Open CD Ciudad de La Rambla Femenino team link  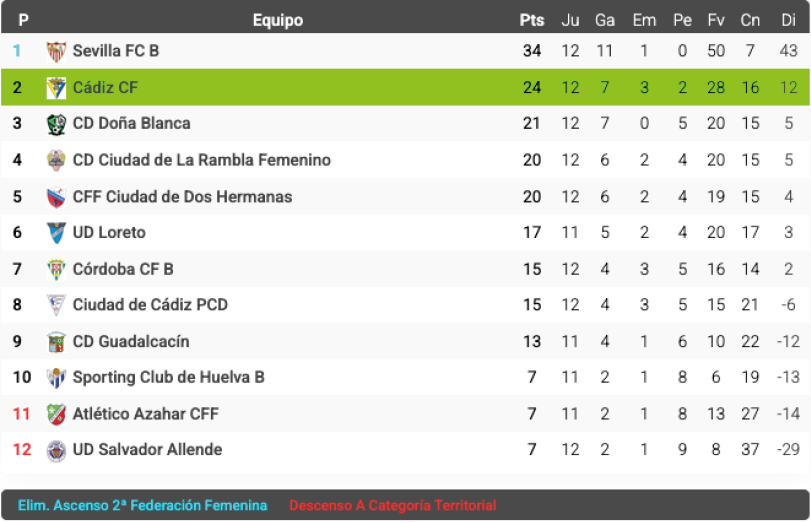pyautogui.click(x=201, y=160)
